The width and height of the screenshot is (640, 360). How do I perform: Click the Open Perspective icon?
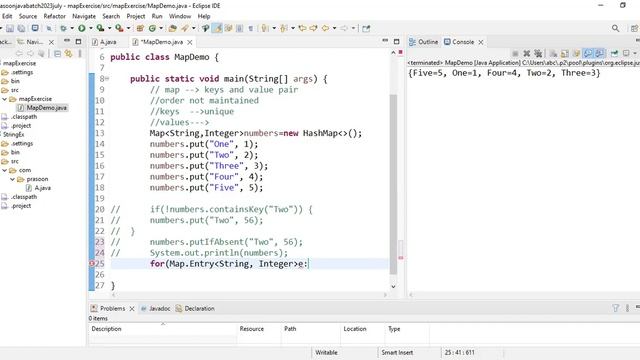(634, 28)
